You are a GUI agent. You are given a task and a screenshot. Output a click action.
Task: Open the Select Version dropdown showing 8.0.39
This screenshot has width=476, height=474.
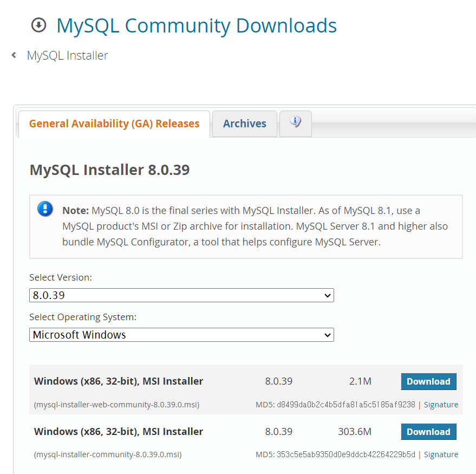coord(181,295)
